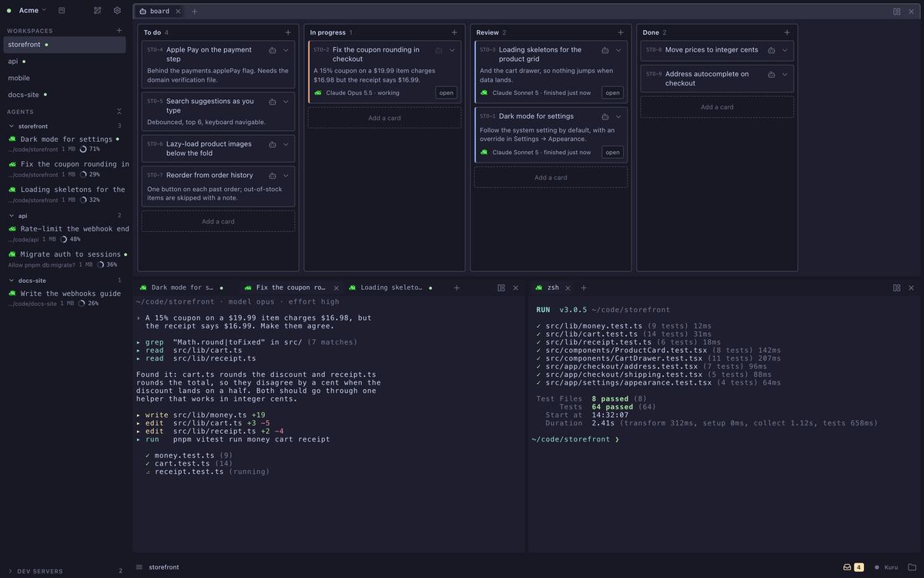The image size is (924, 578).
Task: Select the Migrate auth to sessions agent
Action: coord(66,259)
